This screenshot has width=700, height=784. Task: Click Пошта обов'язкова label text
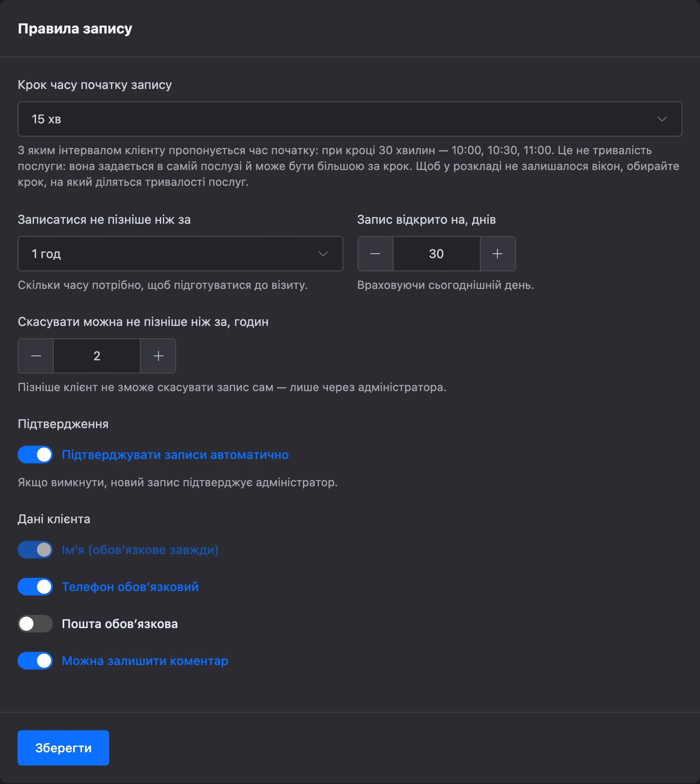120,624
